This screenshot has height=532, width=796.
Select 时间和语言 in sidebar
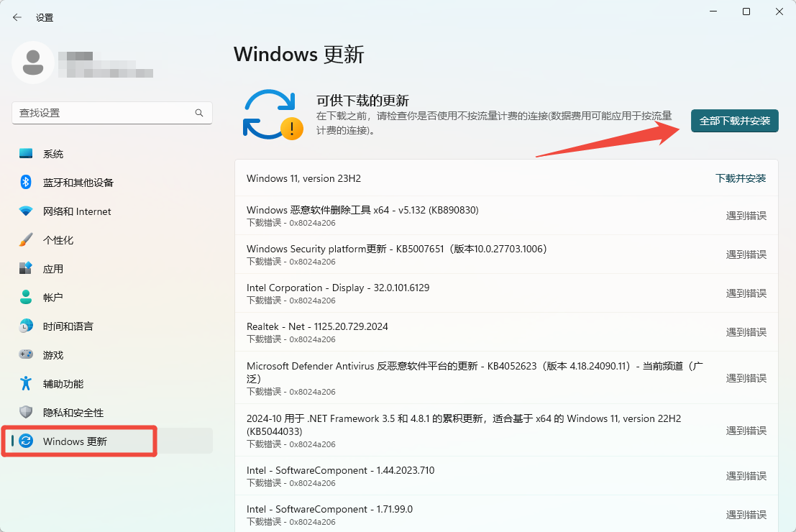point(111,326)
